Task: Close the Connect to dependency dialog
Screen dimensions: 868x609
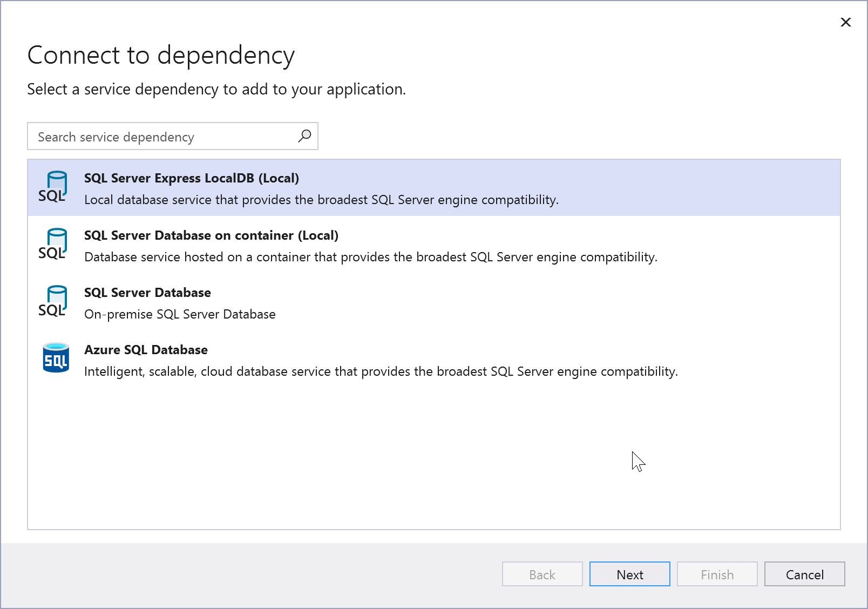Action: (x=845, y=22)
